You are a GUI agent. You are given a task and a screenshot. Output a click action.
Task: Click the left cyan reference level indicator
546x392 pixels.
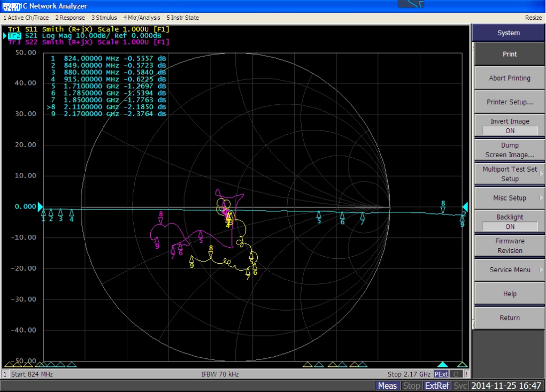[40, 206]
